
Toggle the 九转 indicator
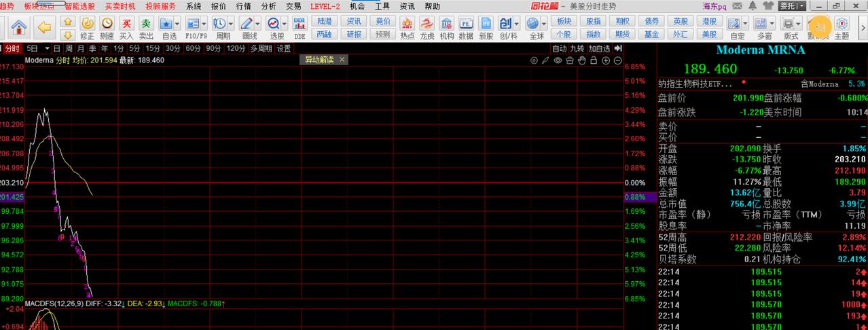click(577, 49)
